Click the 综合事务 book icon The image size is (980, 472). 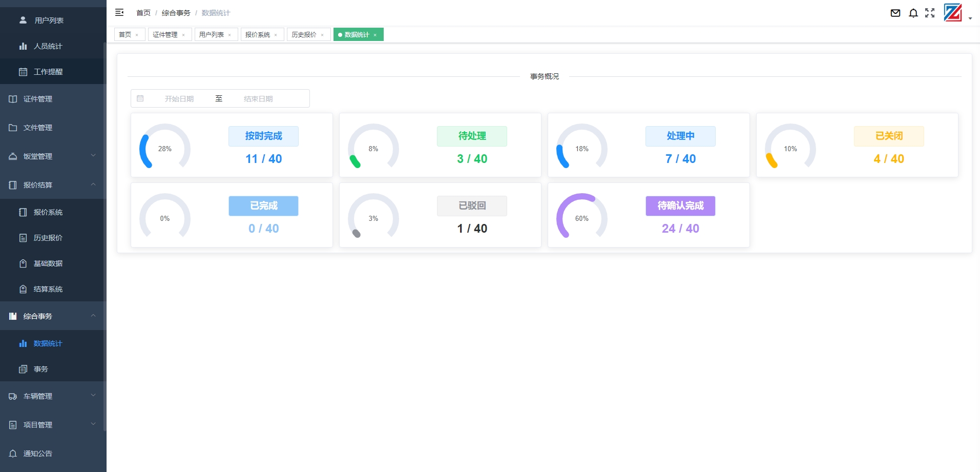point(13,316)
